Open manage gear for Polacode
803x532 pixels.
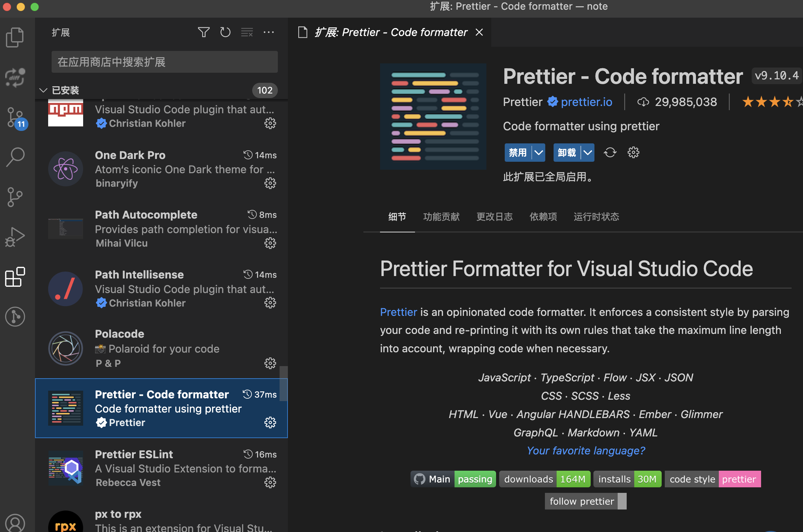(x=270, y=363)
